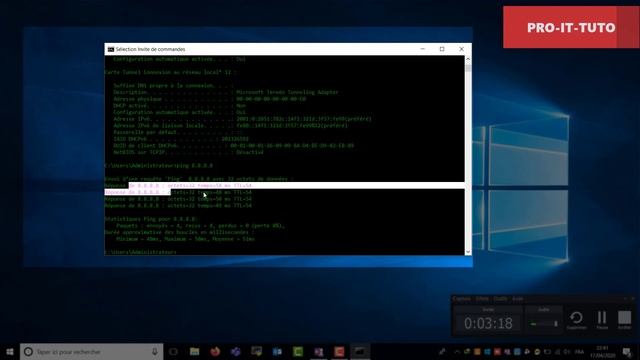The image size is (640, 360).
Task: Activate the microphone icon in search box
Action: [155, 351]
